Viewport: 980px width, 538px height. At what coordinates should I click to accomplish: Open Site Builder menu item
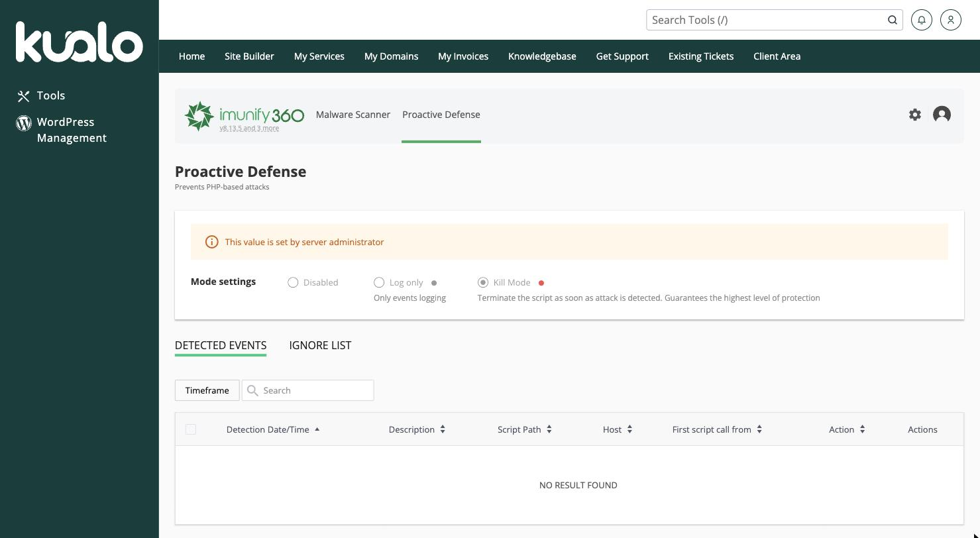[249, 56]
